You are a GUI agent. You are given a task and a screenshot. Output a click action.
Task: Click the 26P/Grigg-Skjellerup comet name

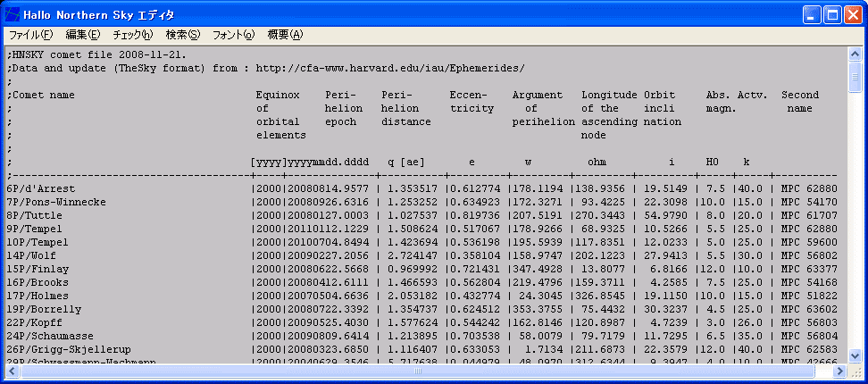pos(69,350)
